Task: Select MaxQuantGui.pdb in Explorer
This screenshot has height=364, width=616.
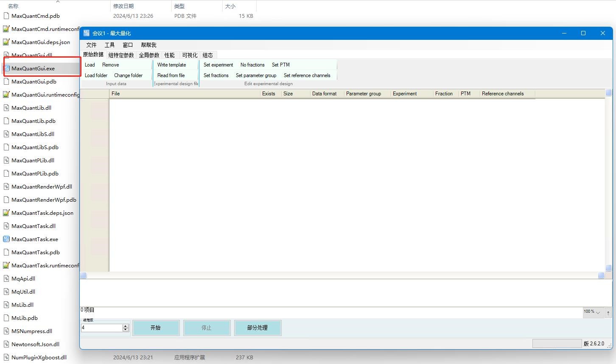Action: 34,81
